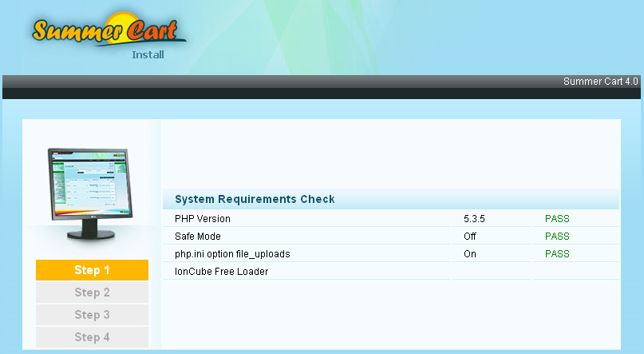This screenshot has height=354, width=644.
Task: Select the IonCube Free Loader row
Action: click(221, 272)
